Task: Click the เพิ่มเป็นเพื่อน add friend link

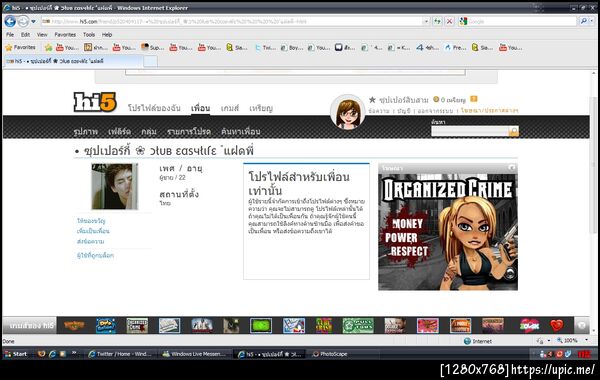Action: (x=93, y=231)
